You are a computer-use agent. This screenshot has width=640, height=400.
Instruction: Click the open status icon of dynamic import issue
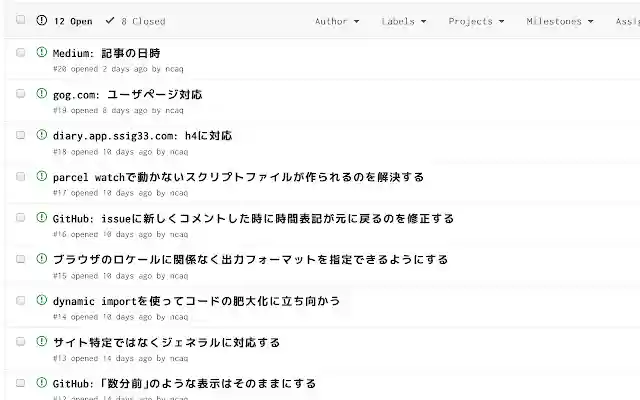[42, 300]
